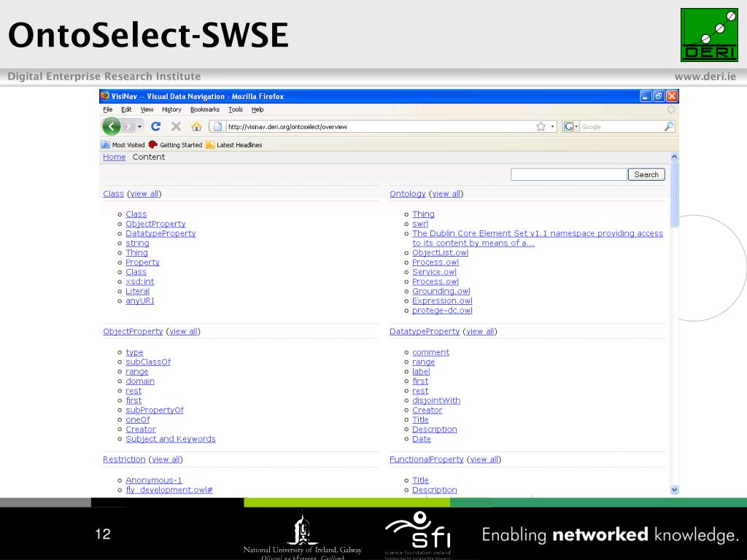Click view all next to Ontology

(446, 194)
